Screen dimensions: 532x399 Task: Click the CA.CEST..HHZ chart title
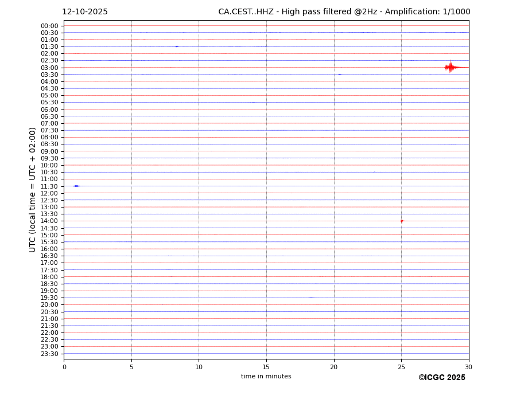point(344,12)
